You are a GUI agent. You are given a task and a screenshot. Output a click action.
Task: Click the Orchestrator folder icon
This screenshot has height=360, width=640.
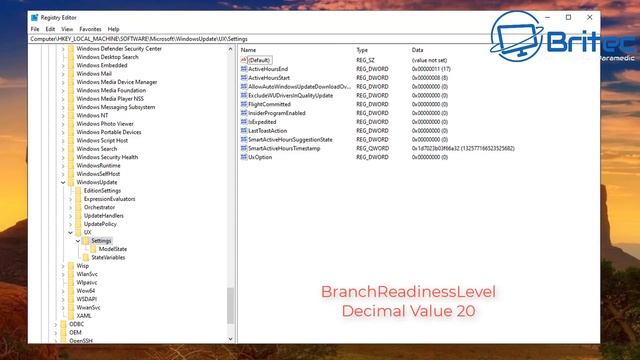pyautogui.click(x=78, y=207)
